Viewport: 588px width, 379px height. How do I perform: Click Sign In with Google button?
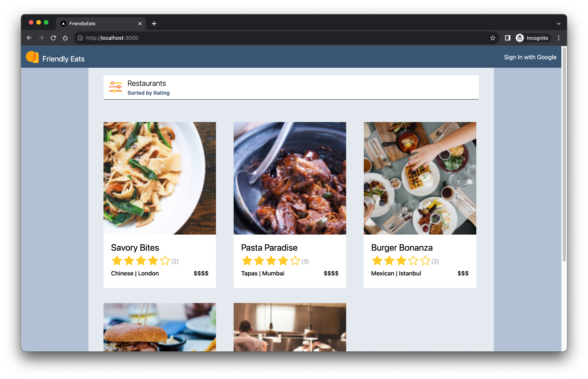coord(530,57)
